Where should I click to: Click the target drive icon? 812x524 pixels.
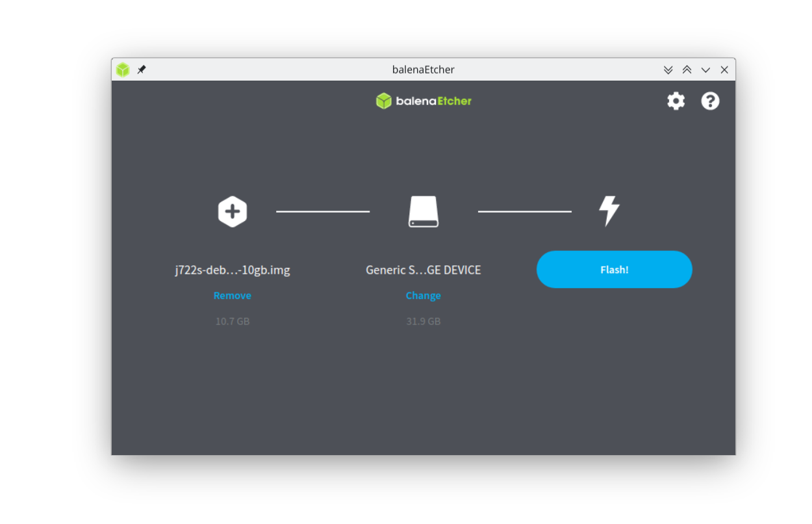click(x=423, y=211)
